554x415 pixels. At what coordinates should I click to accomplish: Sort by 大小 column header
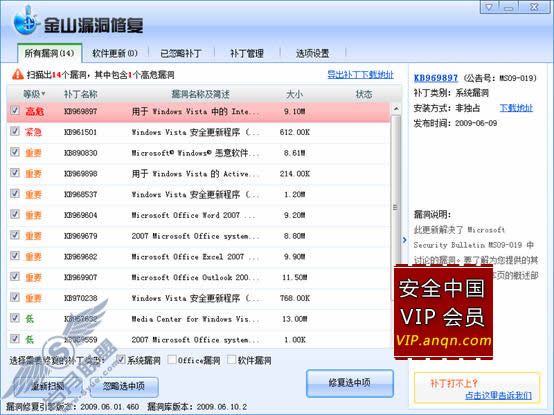pyautogui.click(x=294, y=94)
